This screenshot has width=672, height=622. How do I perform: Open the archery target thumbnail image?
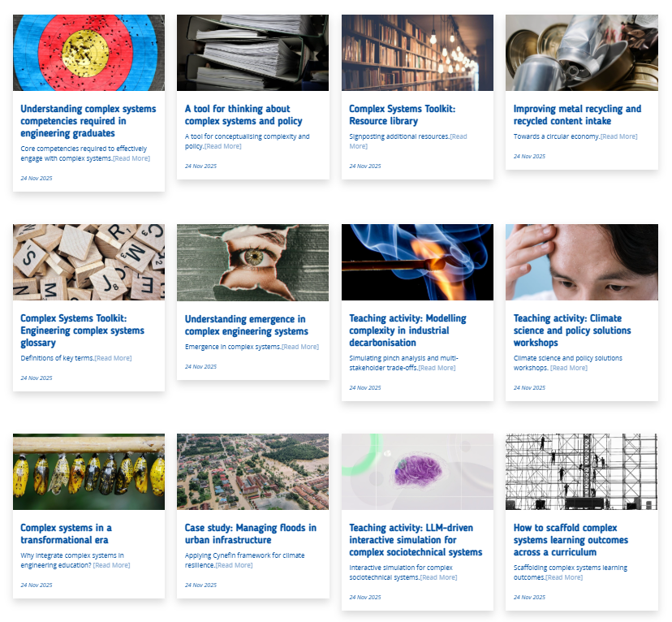click(88, 53)
